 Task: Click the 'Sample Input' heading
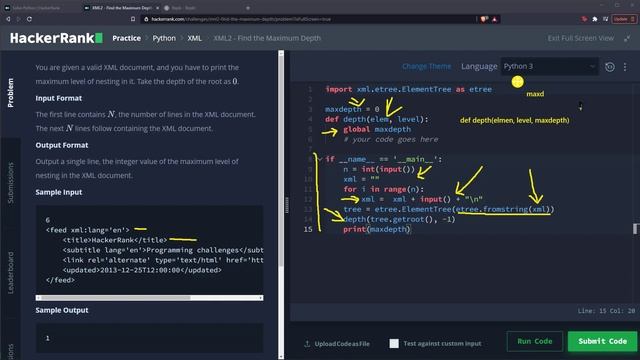pyautogui.click(x=59, y=192)
